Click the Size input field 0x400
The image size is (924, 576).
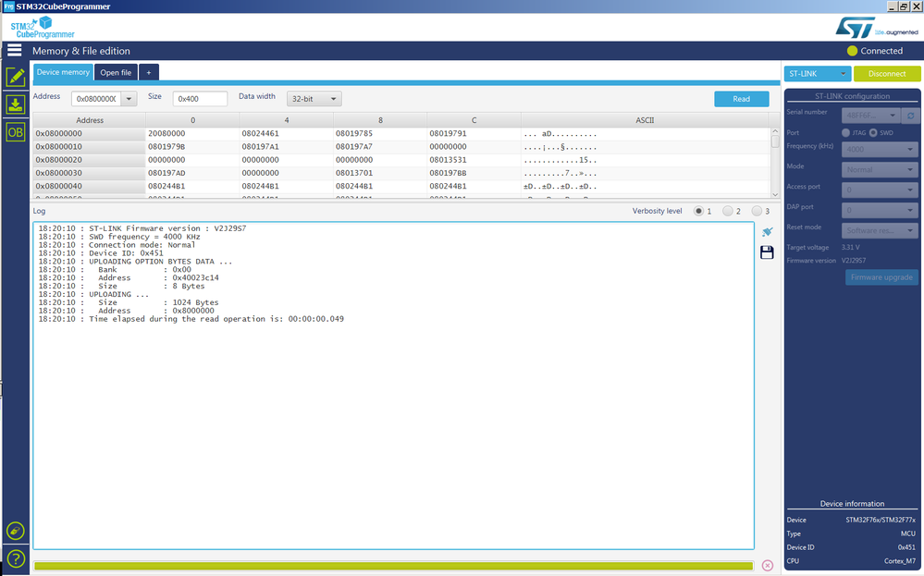pyautogui.click(x=200, y=99)
